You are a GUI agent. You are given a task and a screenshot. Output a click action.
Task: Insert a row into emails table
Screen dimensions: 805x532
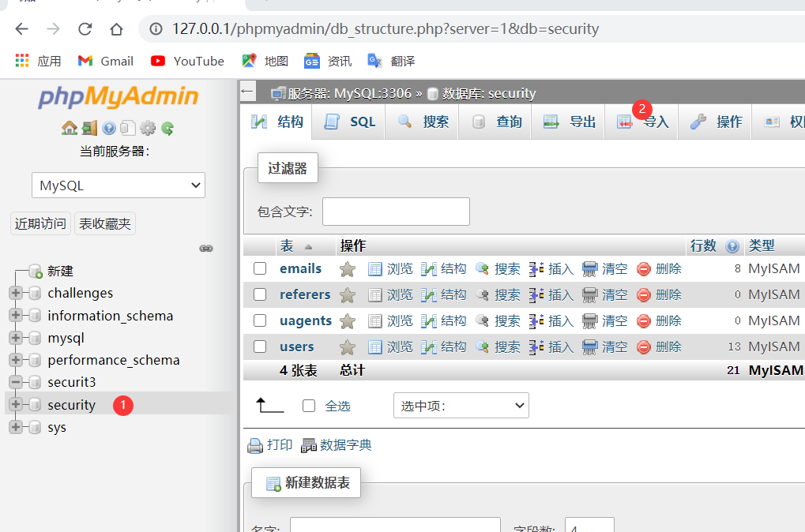coord(551,269)
